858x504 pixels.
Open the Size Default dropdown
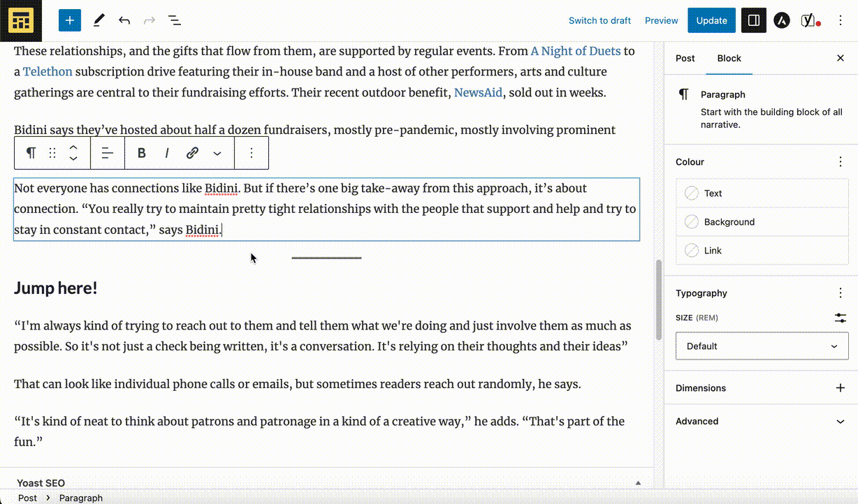point(762,346)
